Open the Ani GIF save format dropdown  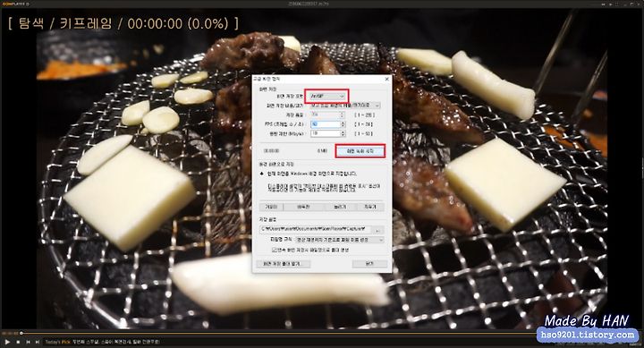pyautogui.click(x=327, y=96)
